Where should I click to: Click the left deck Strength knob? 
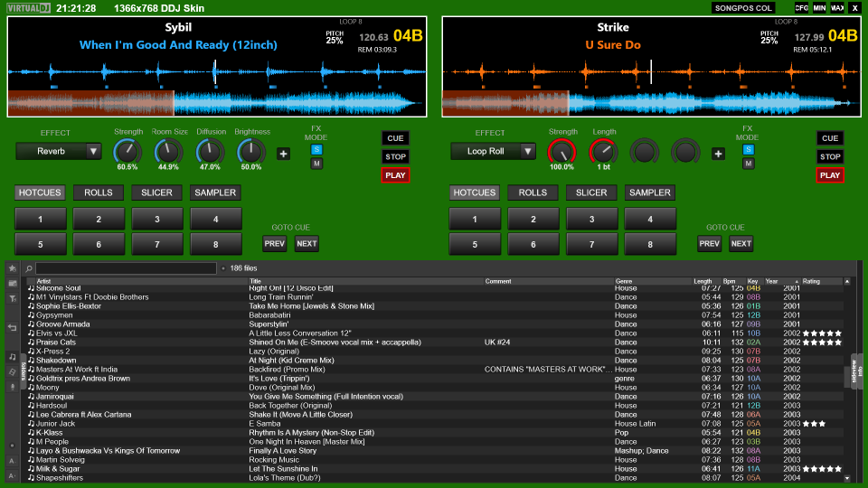coord(127,151)
